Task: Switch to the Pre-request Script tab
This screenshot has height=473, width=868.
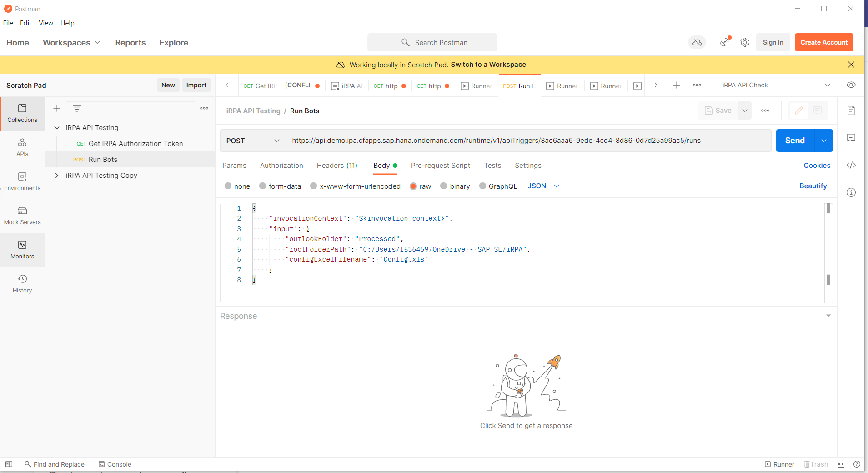Action: tap(441, 166)
